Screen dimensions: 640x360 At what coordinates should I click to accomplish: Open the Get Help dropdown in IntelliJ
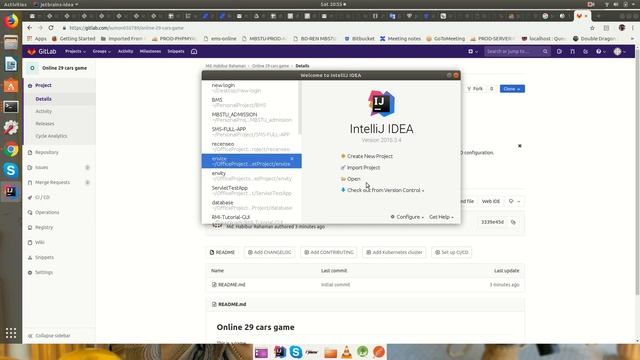pos(441,217)
